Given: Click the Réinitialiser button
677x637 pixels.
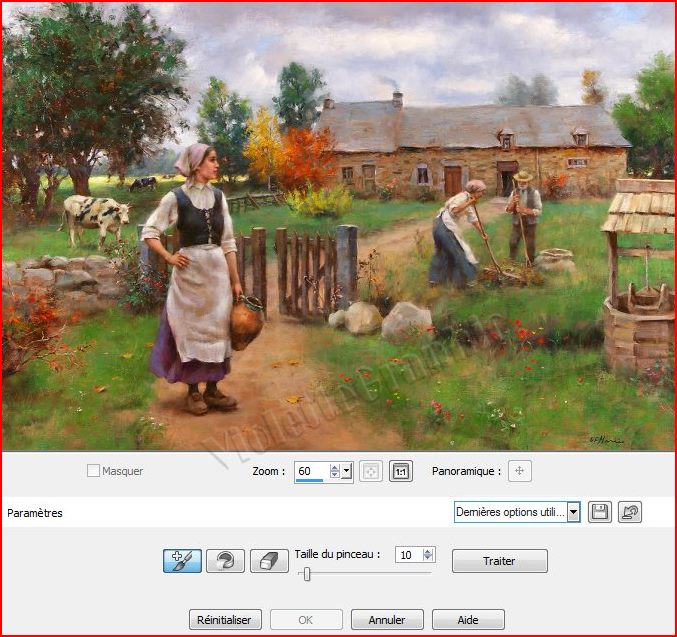Looking at the screenshot, I should coord(225,620).
